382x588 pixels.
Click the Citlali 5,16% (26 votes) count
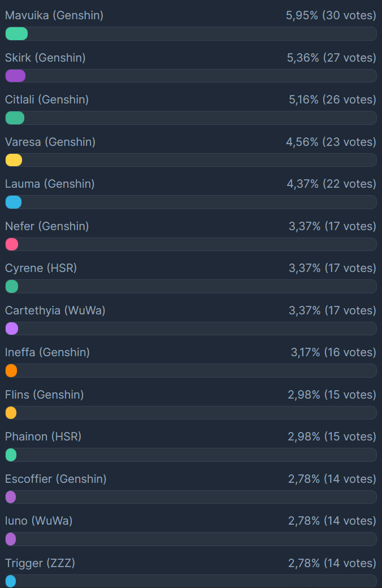[332, 100]
